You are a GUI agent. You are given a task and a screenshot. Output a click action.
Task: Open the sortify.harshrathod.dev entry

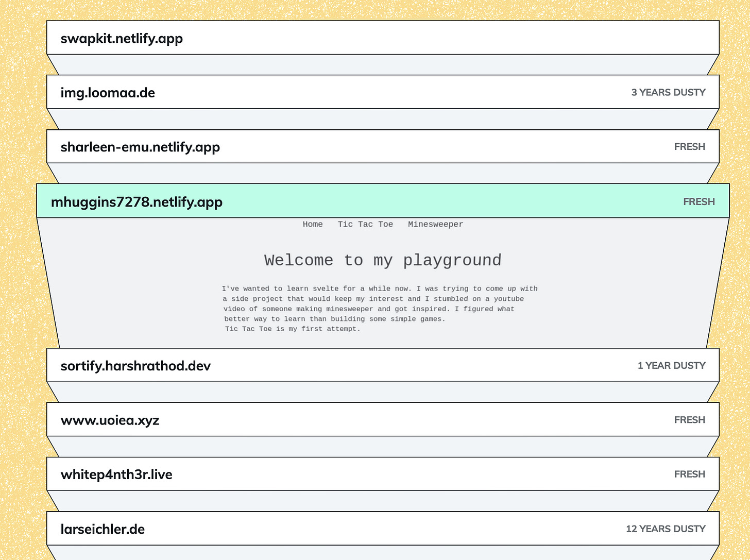click(x=383, y=365)
